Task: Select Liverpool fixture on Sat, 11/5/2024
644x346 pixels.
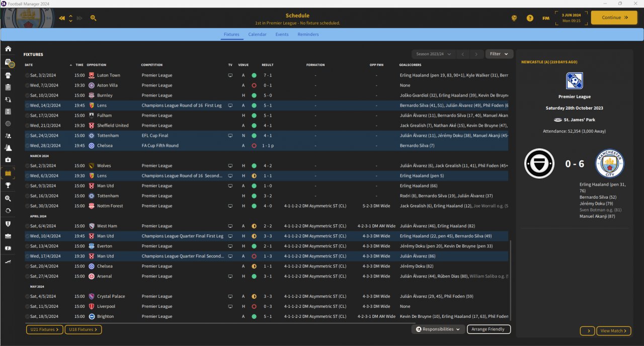Action: click(x=267, y=306)
